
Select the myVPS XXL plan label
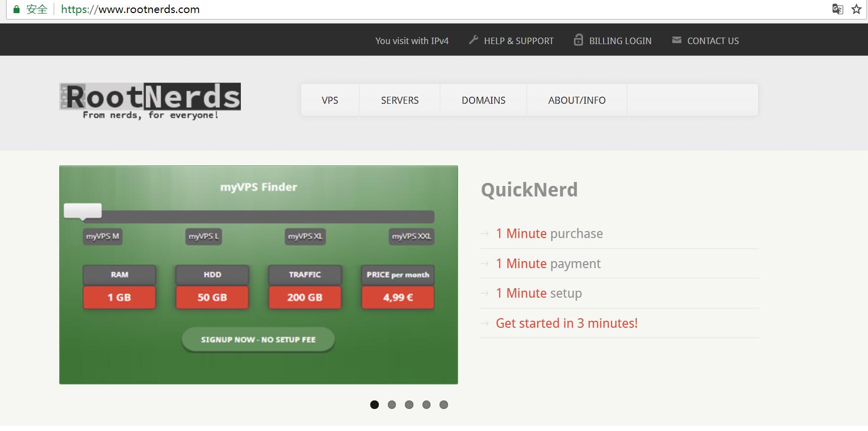click(x=411, y=237)
